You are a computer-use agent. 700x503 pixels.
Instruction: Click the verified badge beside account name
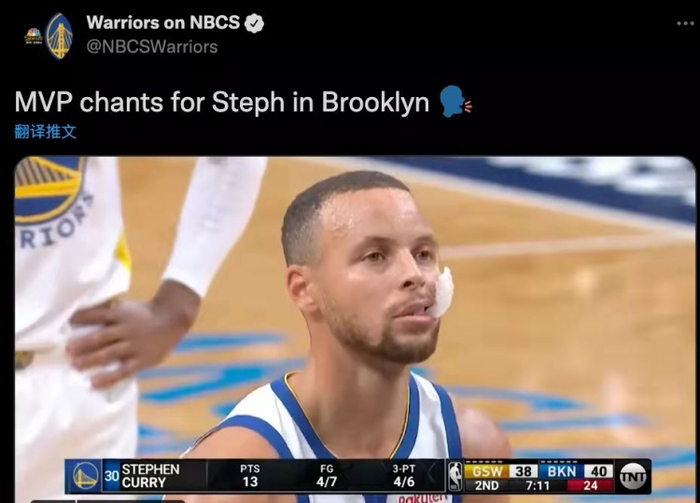click(x=254, y=23)
